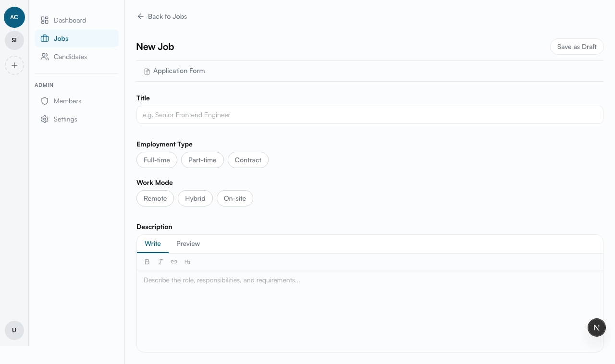The height and width of the screenshot is (364, 615).
Task: Open the Dashboard page
Action: (76, 20)
